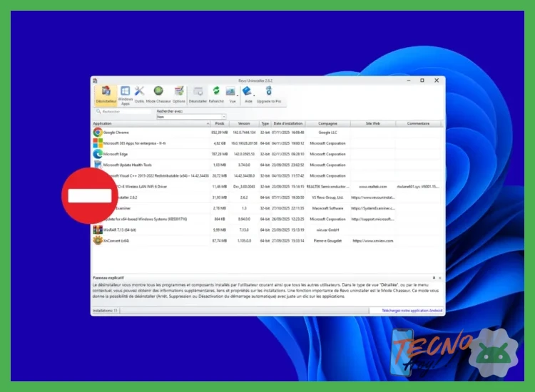Pin the Panneau explicatif panel

pos(434,278)
